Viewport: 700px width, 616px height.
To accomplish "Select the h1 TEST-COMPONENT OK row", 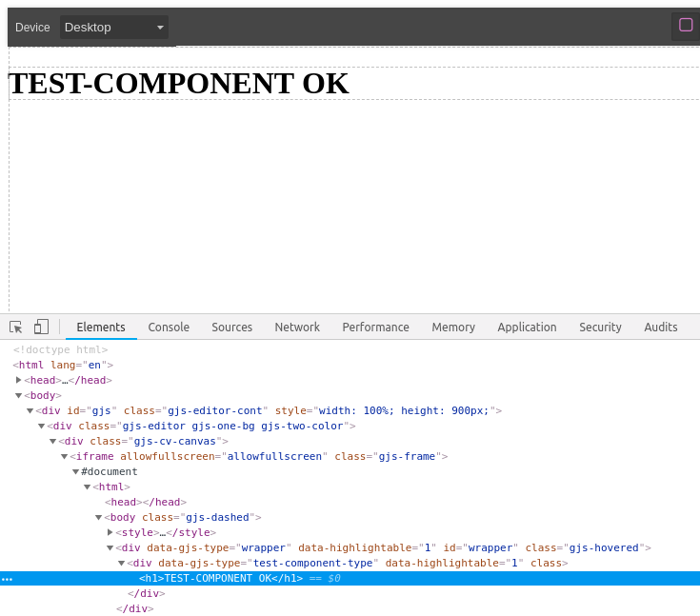I will (350, 578).
